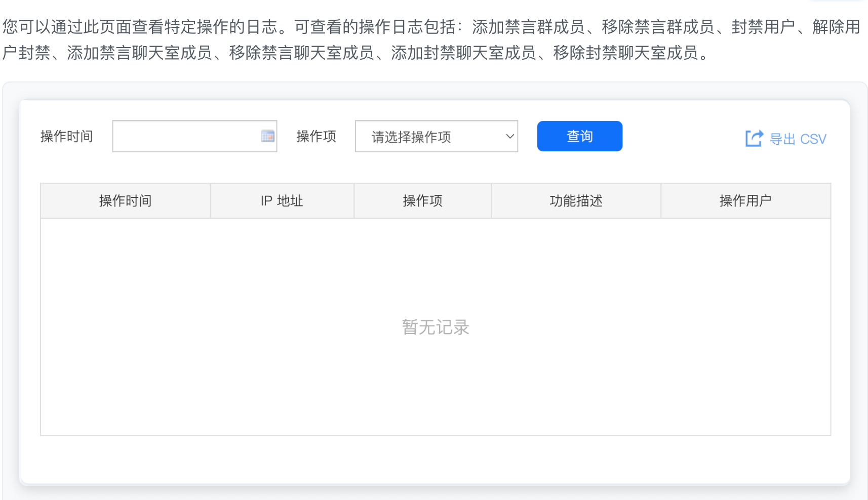Click 封禁用户 in the description paragraph
The image size is (868, 500).
pyautogui.click(x=763, y=27)
